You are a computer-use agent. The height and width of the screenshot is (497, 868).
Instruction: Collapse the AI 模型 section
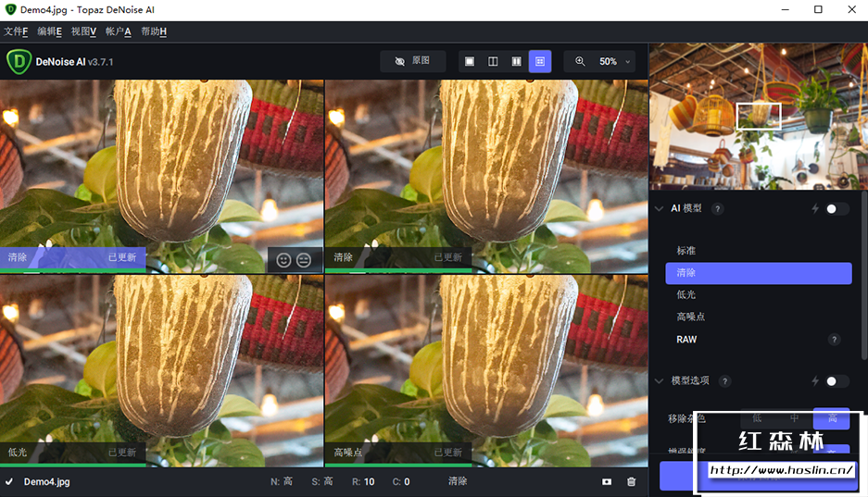pyautogui.click(x=659, y=208)
